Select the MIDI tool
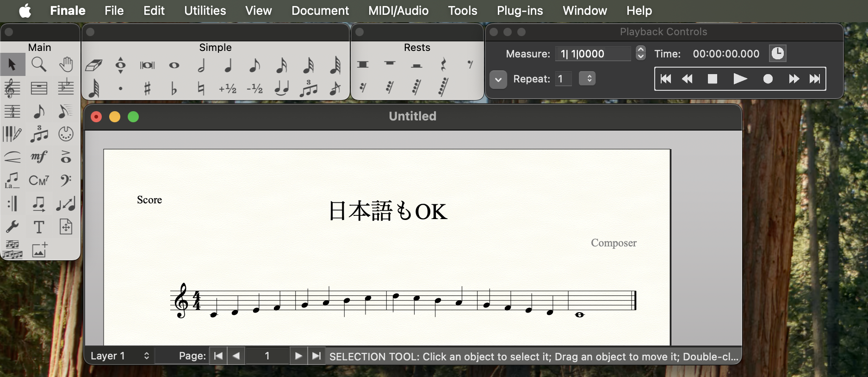Image resolution: width=868 pixels, height=377 pixels. coord(66,134)
